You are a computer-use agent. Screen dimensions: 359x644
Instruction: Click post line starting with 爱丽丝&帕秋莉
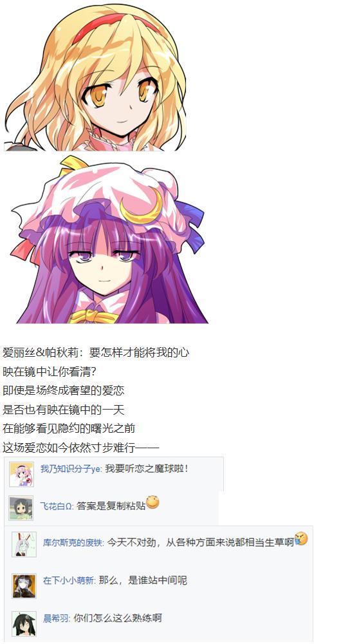point(96,352)
